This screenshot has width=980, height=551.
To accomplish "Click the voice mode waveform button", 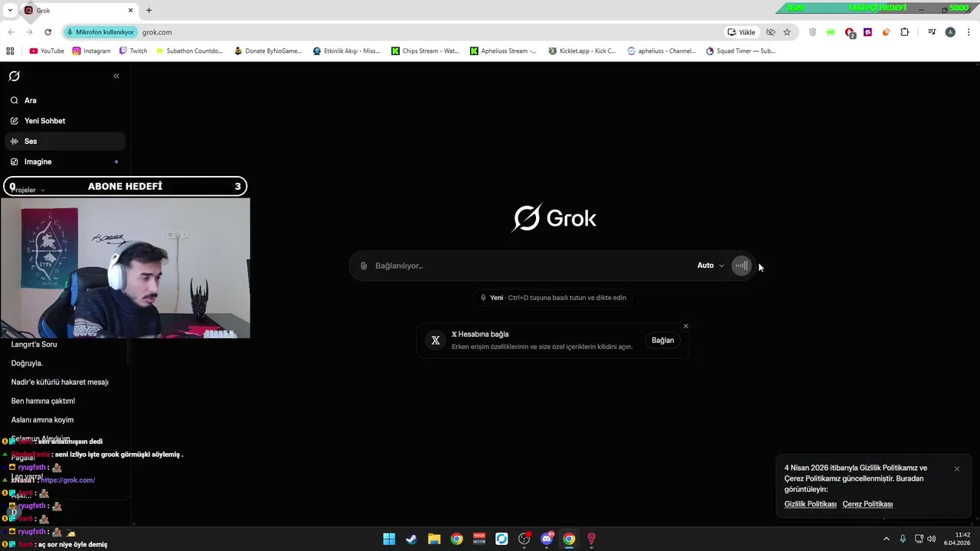I will (741, 266).
